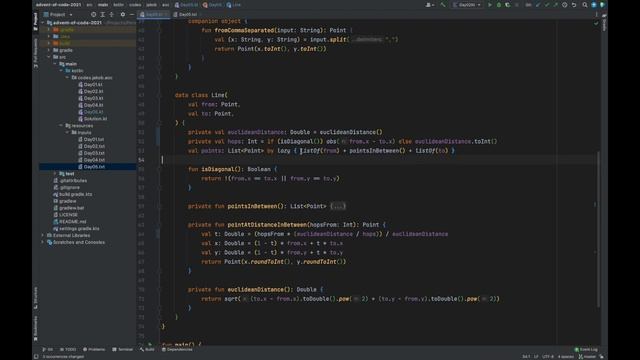Click the run gutter arrow beside fun main

[150, 344]
